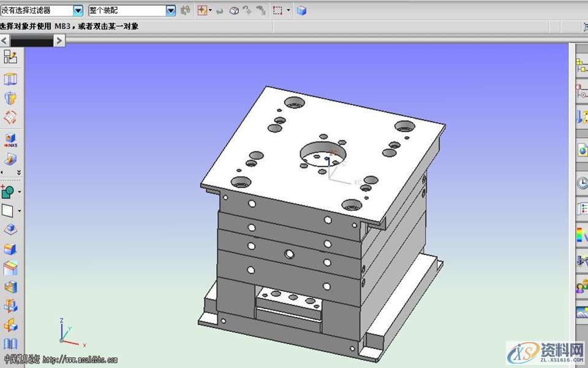
Task: Click the dashed rectangle selection icon
Action: click(x=278, y=10)
